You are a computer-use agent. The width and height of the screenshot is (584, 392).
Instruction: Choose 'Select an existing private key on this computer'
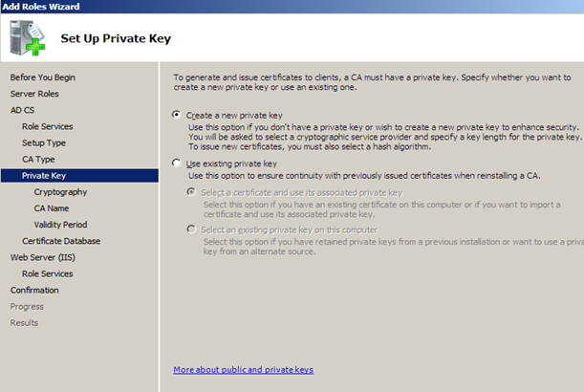[192, 229]
